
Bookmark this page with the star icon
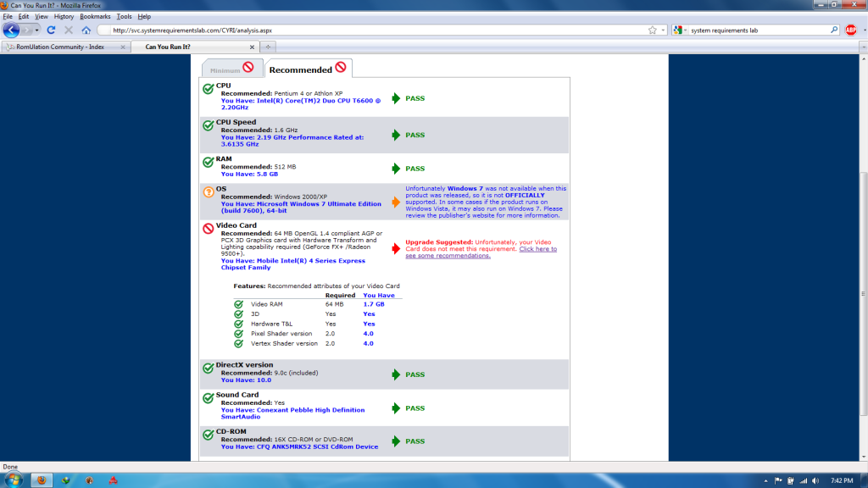652,30
